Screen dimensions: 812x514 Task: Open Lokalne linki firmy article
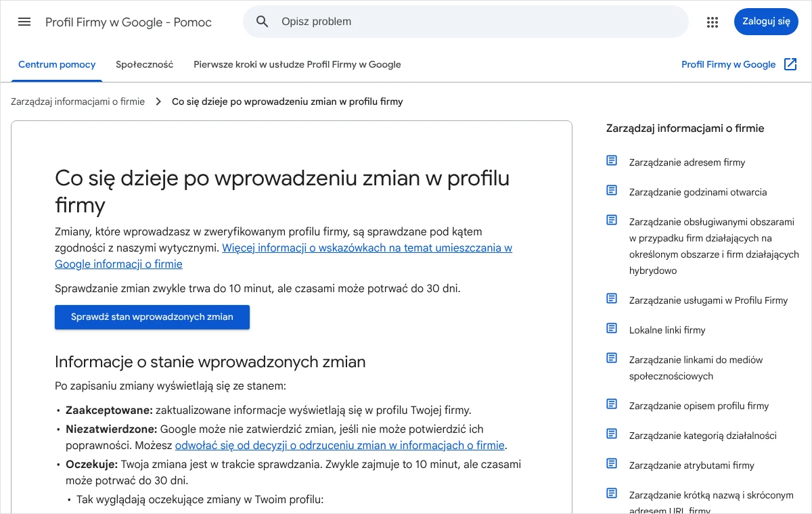[667, 330]
